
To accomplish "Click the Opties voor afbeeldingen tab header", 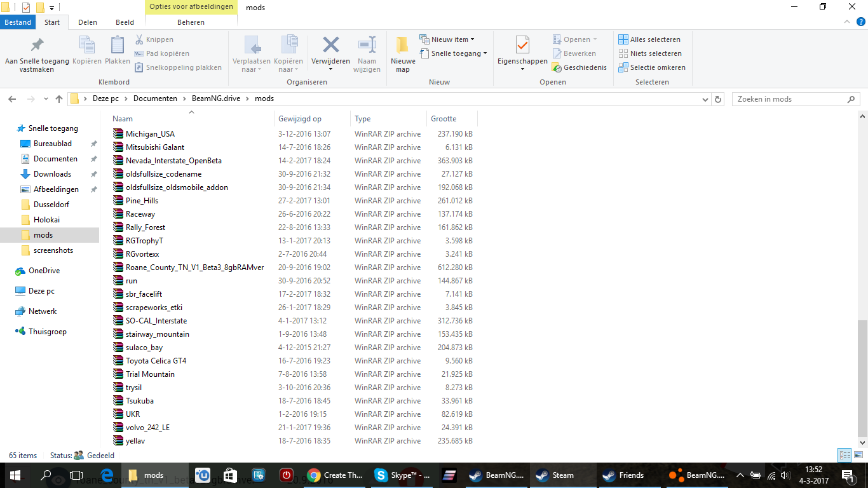I will point(191,7).
